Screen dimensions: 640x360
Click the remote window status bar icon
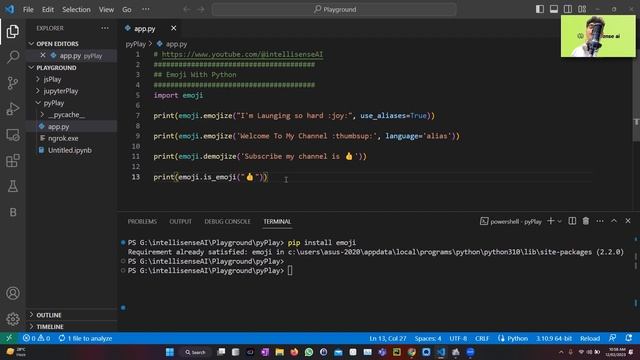click(x=9, y=338)
